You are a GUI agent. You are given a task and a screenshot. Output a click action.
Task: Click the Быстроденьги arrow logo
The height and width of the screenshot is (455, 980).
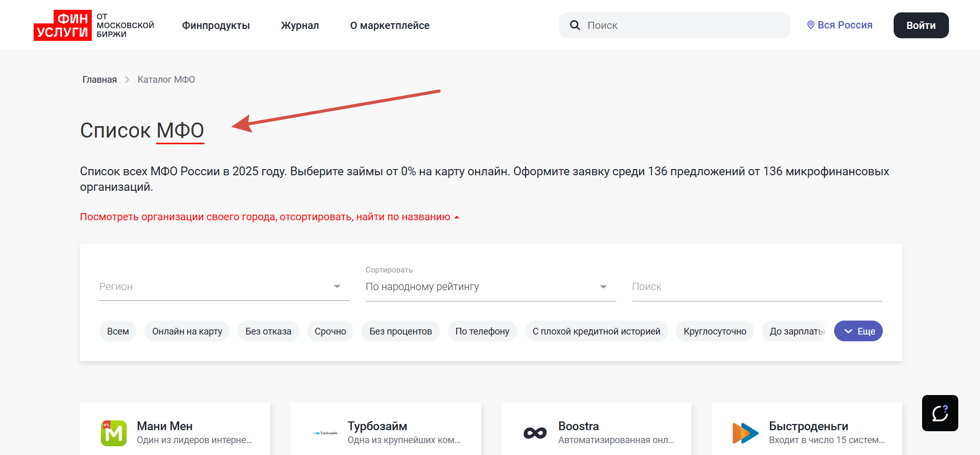click(746, 433)
